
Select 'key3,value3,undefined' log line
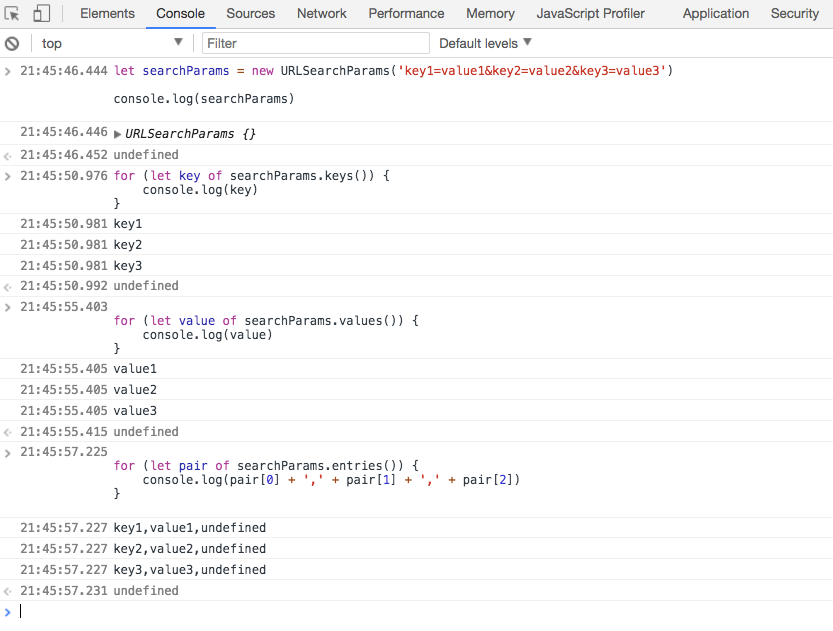pyautogui.click(x=190, y=570)
